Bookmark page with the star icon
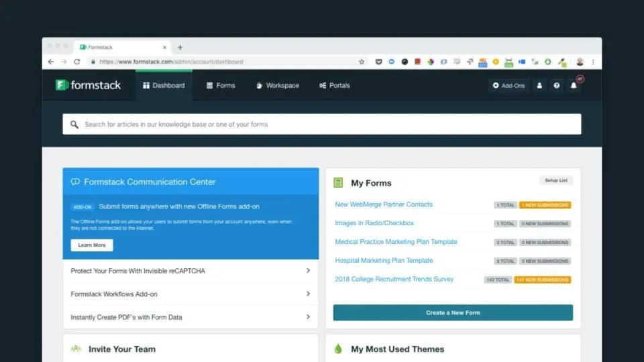 [x=362, y=62]
